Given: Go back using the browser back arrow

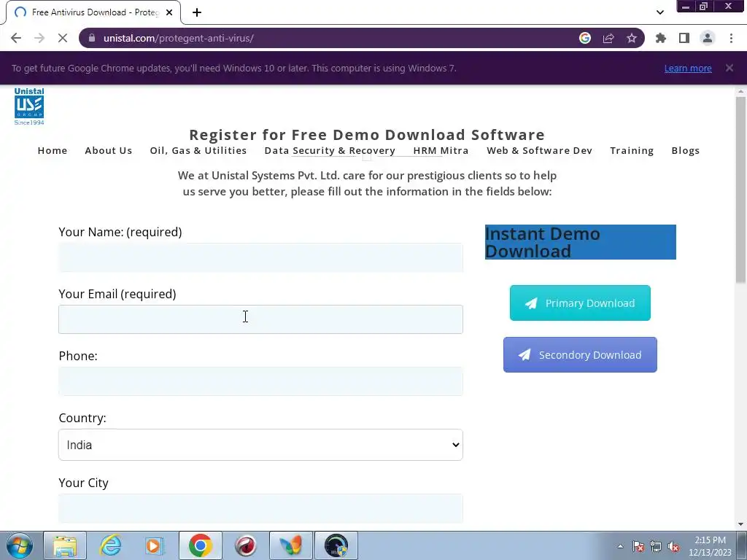Looking at the screenshot, I should click(16, 38).
